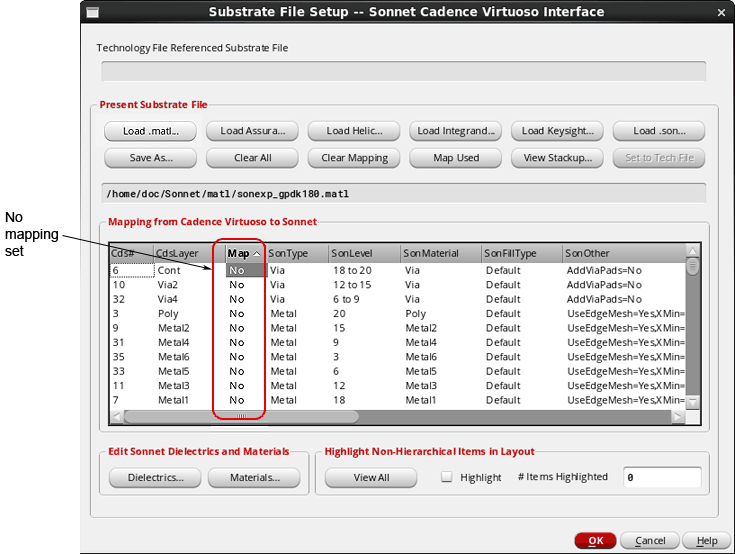Sort table by SonLevel column header
The image size is (735, 554).
coord(365,254)
